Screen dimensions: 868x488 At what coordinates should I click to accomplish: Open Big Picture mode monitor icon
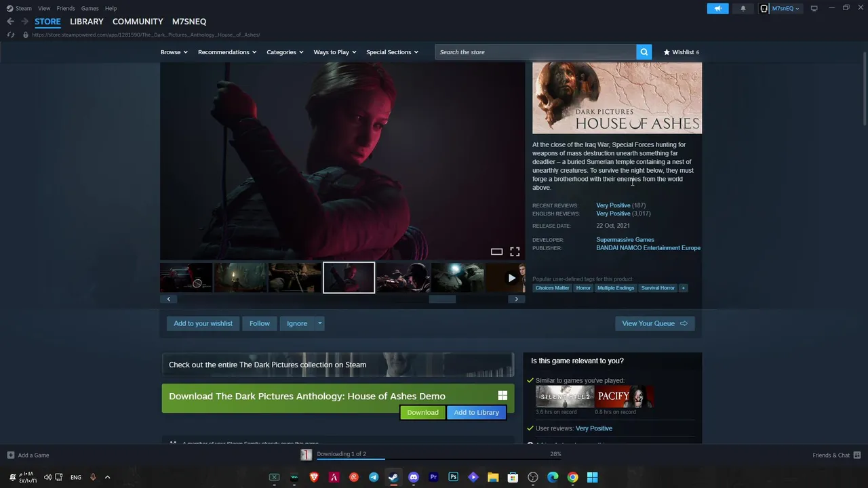(x=814, y=8)
